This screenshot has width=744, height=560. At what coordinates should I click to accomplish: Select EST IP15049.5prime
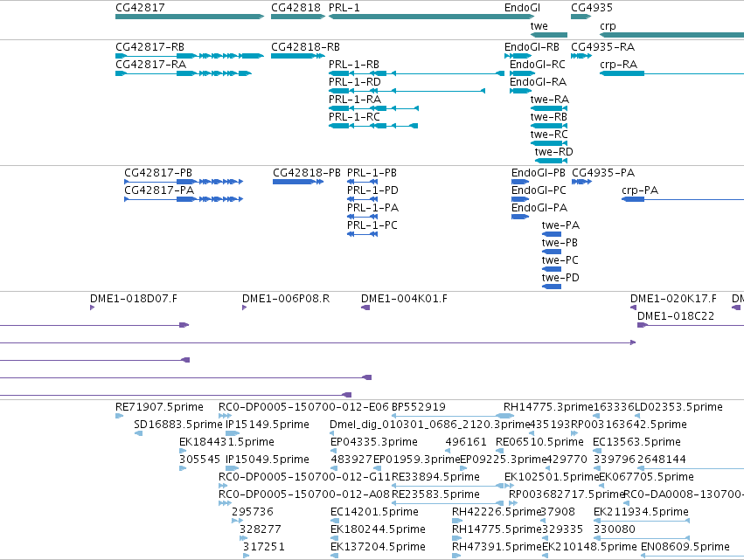[x=232, y=469]
